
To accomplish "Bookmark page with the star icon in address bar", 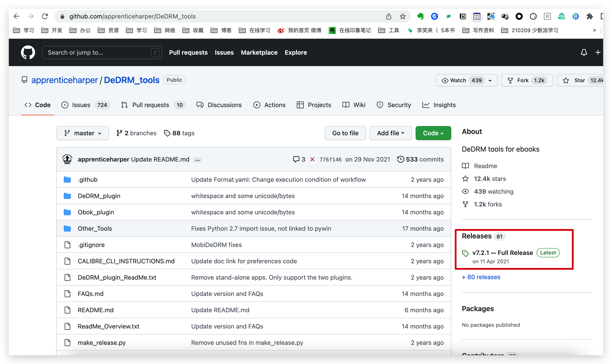I will coord(402,16).
